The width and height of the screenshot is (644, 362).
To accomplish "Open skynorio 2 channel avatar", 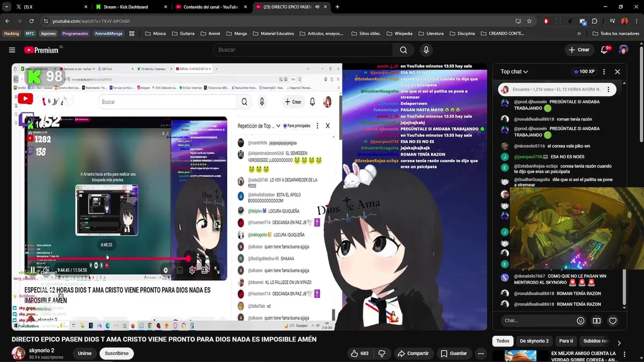I will pos(19,353).
